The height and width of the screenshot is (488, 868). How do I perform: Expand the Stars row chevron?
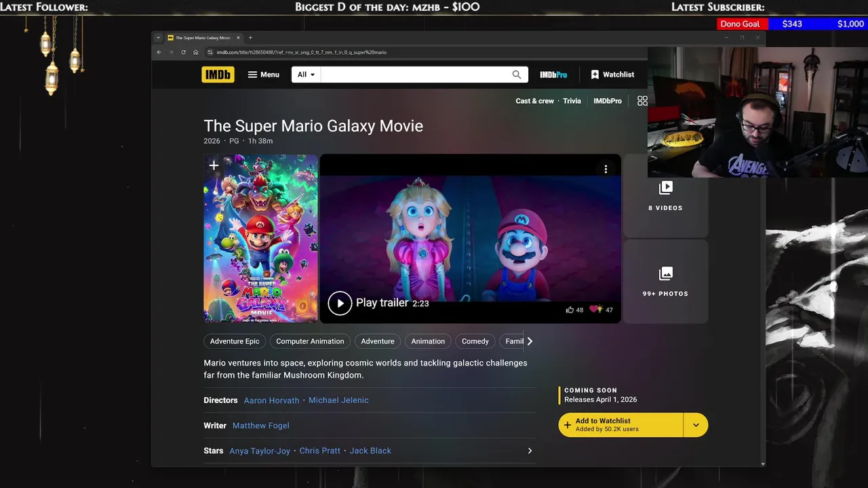530,451
